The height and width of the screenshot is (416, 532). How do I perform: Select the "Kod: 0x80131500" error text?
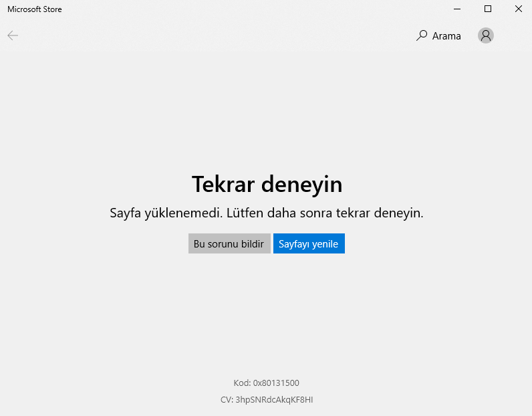click(267, 383)
